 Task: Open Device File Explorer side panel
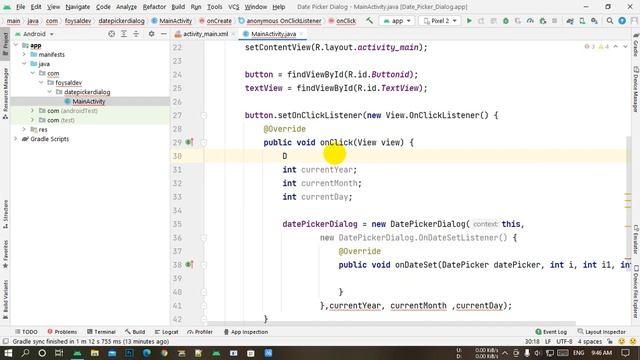636,291
